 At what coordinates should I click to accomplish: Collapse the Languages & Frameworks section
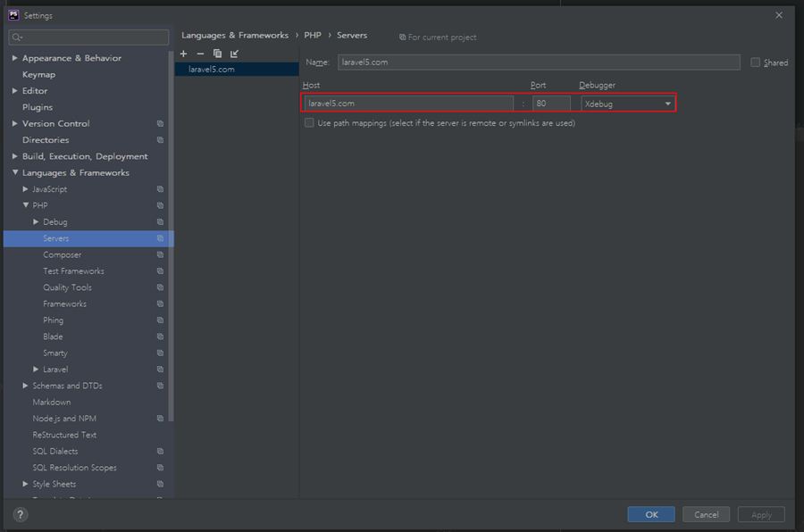point(15,172)
